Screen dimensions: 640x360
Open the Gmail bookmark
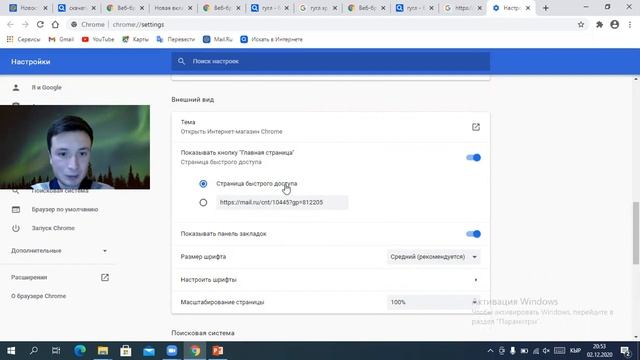click(61, 39)
